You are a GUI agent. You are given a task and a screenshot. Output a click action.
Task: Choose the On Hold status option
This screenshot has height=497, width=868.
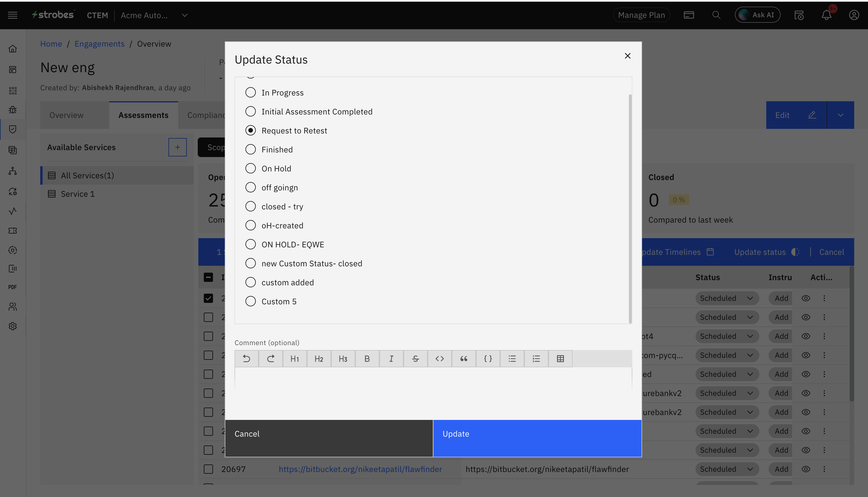pyautogui.click(x=250, y=169)
